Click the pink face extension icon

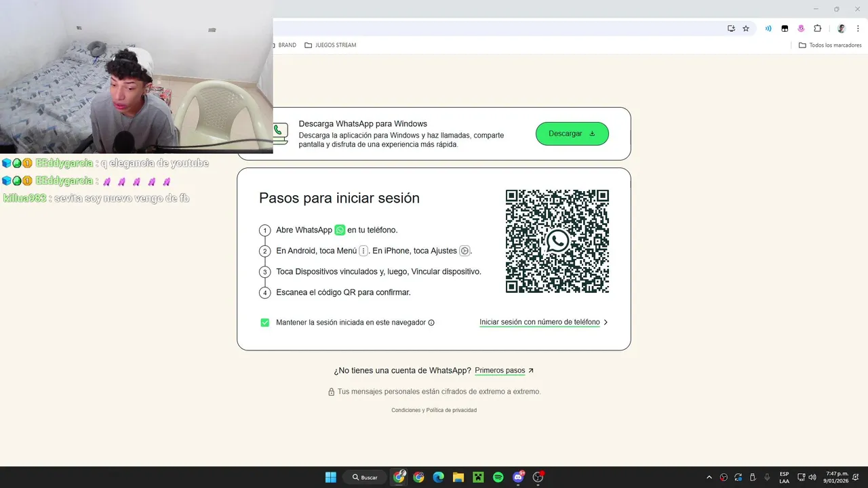(801, 28)
